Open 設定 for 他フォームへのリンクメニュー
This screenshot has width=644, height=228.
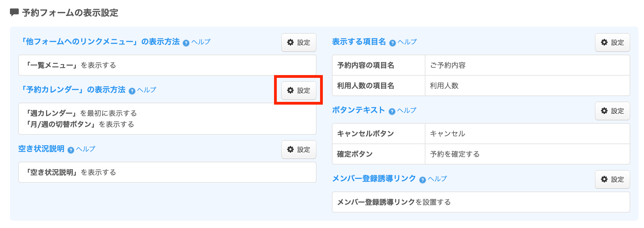click(x=299, y=43)
